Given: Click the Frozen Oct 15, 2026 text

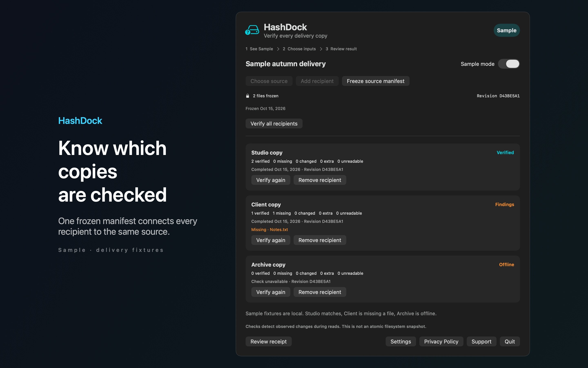Looking at the screenshot, I should [x=265, y=109].
